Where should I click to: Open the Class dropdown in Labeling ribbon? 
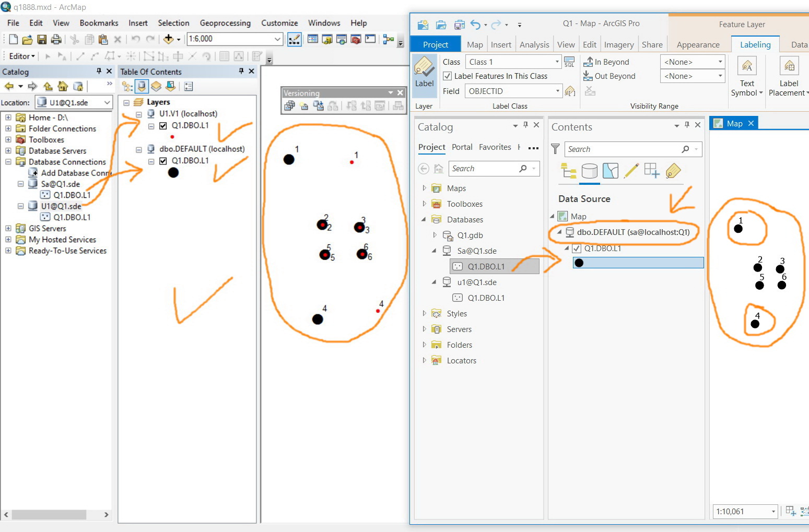[557, 62]
